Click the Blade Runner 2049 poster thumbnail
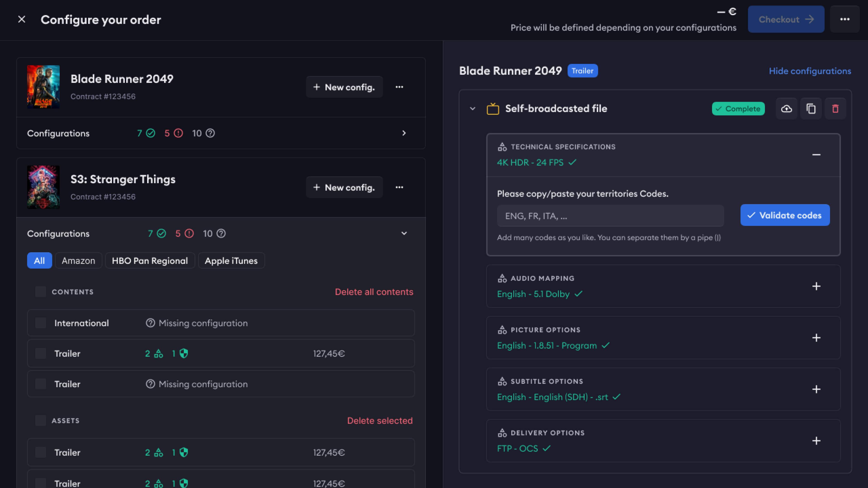The height and width of the screenshot is (488, 868). click(43, 87)
